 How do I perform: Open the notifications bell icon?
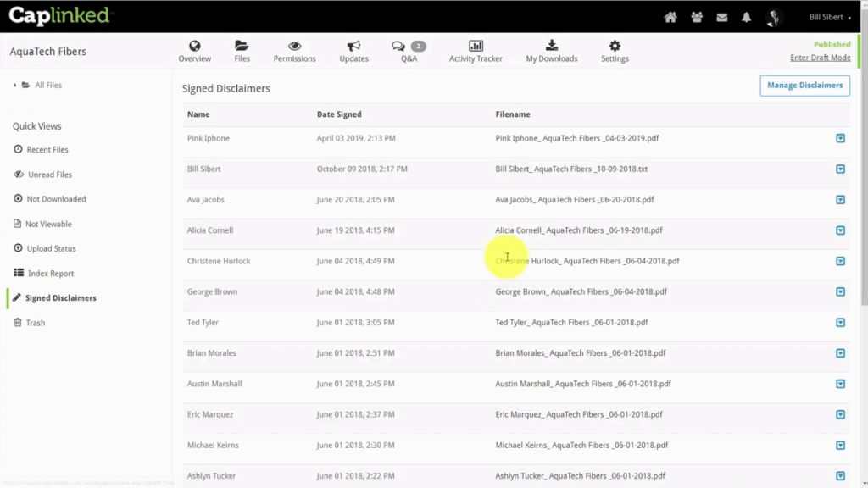[747, 17]
